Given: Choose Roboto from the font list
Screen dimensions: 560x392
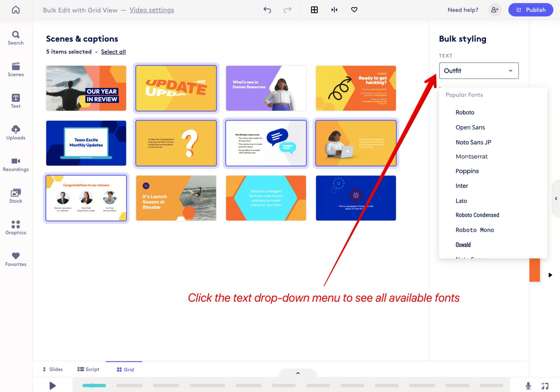Looking at the screenshot, I should [465, 112].
